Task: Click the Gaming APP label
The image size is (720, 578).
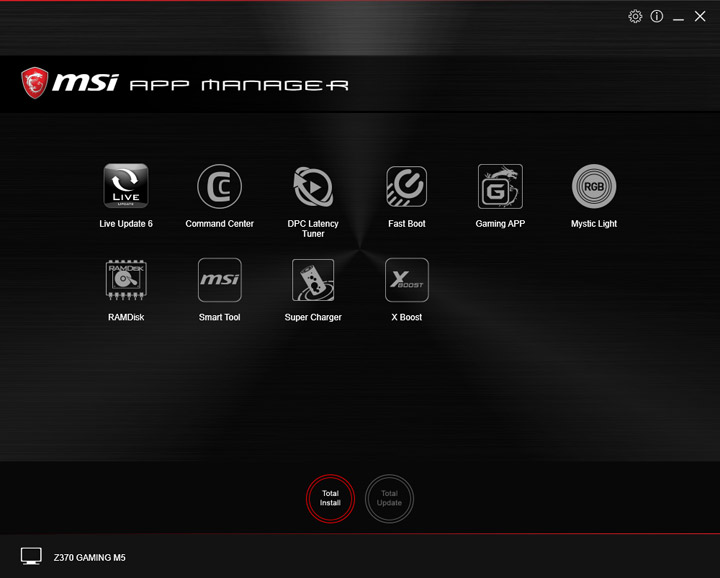Action: click(x=500, y=224)
